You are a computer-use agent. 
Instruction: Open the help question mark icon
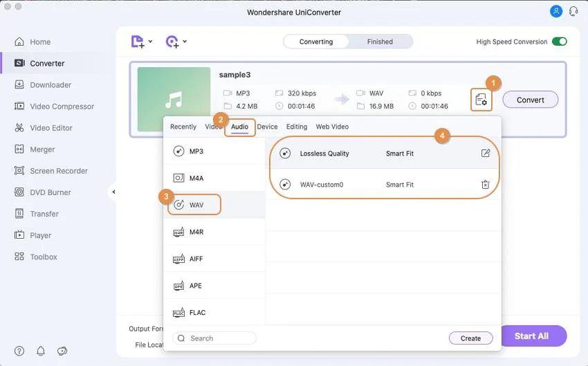pyautogui.click(x=19, y=351)
